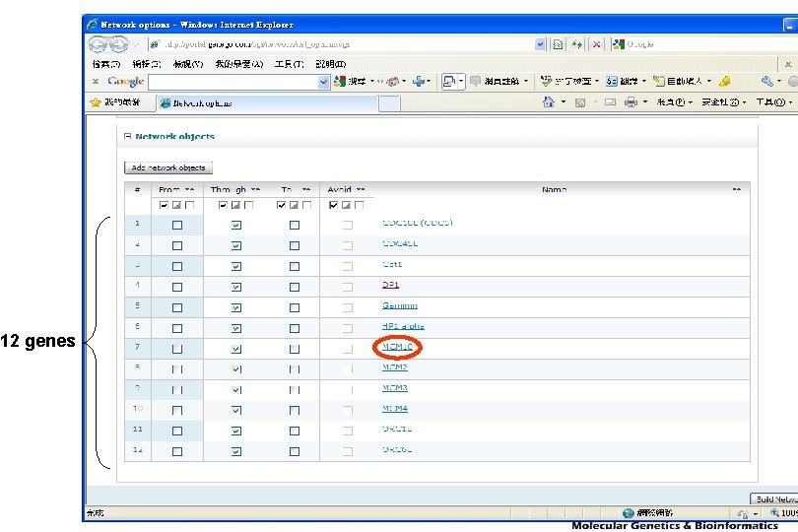Open the circled MCM10 gene link
Screen dimensions: 798x532
(396, 347)
